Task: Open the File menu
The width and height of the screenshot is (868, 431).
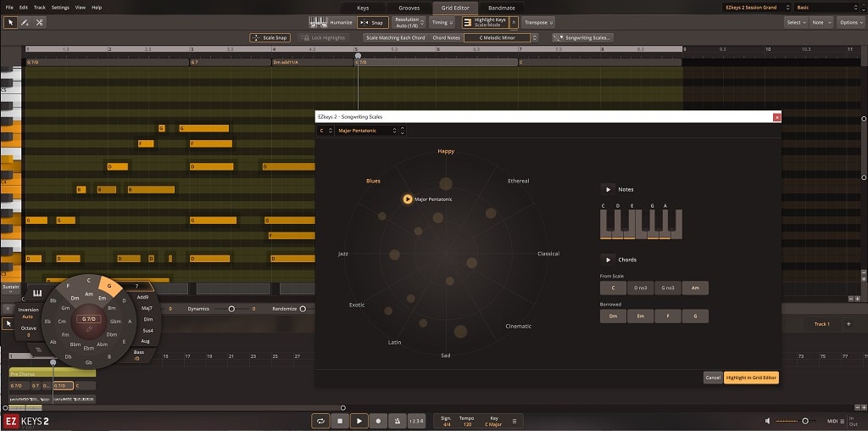Action: [x=9, y=7]
